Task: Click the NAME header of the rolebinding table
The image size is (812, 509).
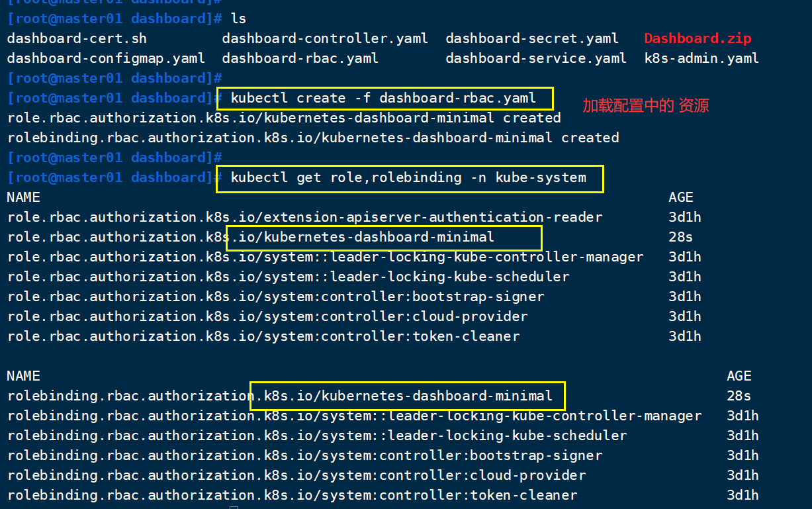Action: coord(23,376)
